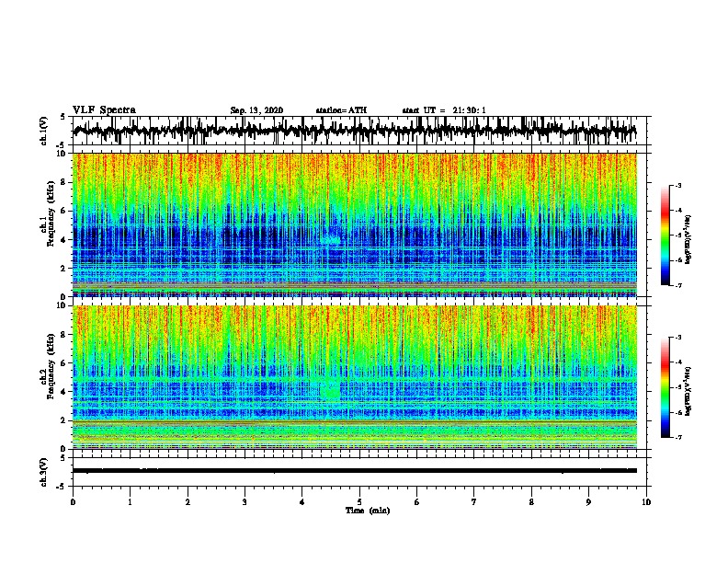Click the "ch.3(V)" axis label
Viewport: 728px width, 563px height.
click(43, 472)
